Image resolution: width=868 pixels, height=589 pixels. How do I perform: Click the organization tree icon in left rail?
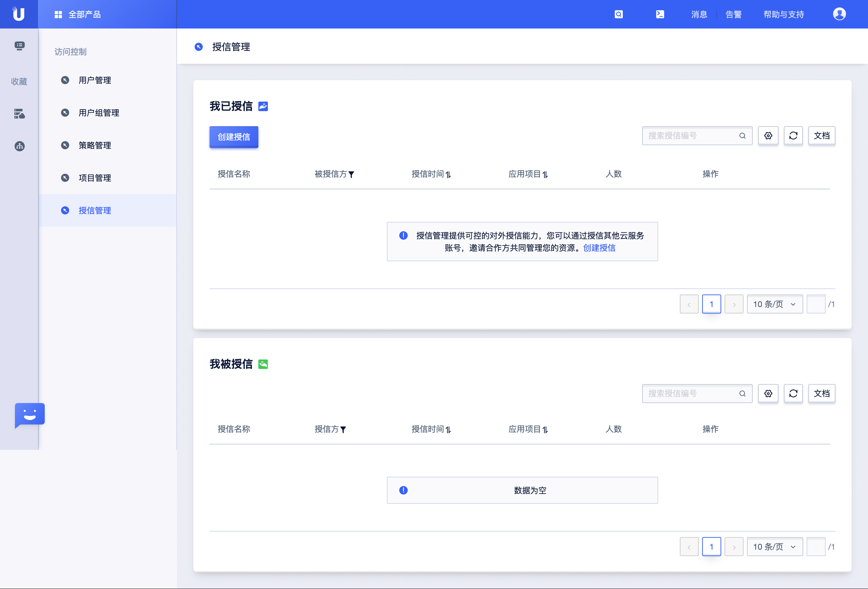pyautogui.click(x=19, y=146)
